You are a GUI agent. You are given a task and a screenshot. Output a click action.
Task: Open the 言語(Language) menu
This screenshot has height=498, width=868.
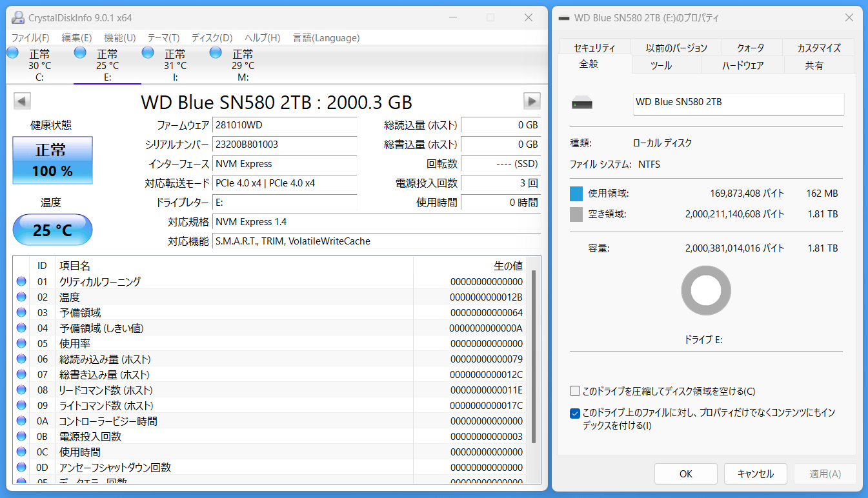pyautogui.click(x=326, y=38)
